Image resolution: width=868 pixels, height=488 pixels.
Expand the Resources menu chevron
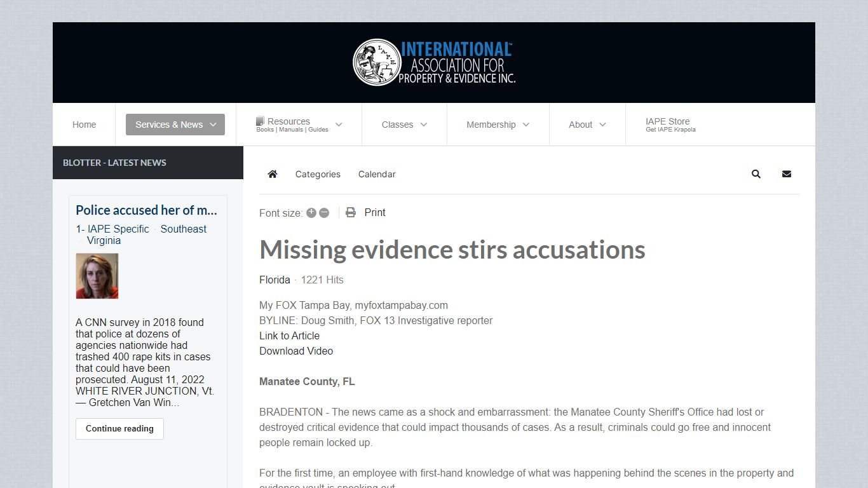point(339,125)
